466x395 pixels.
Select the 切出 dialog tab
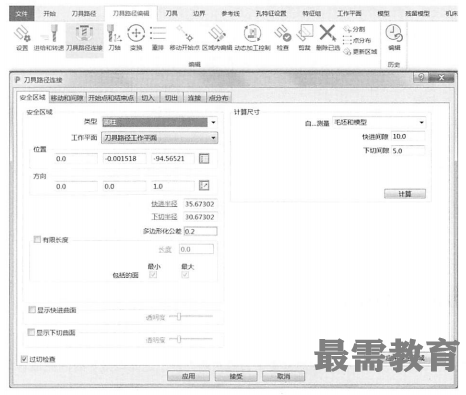(x=171, y=98)
